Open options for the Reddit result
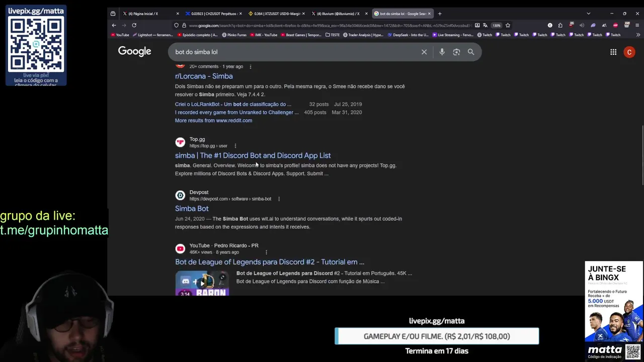The height and width of the screenshot is (362, 644). [250, 66]
